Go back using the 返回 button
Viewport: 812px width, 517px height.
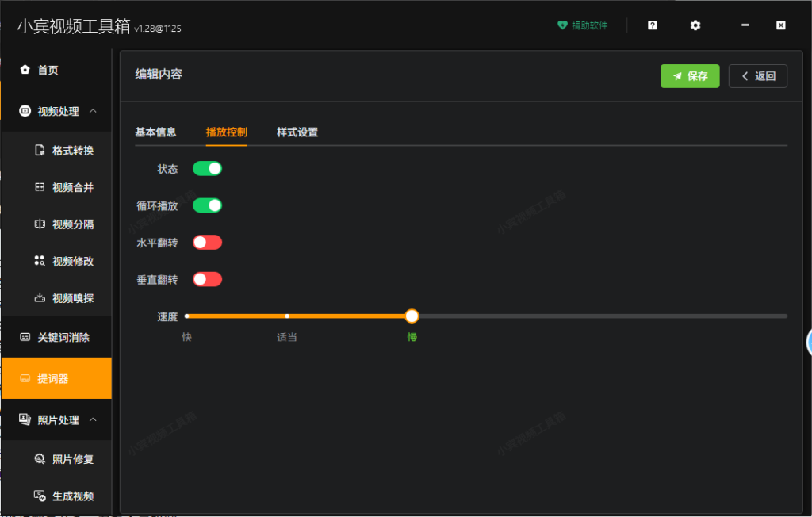click(x=757, y=76)
